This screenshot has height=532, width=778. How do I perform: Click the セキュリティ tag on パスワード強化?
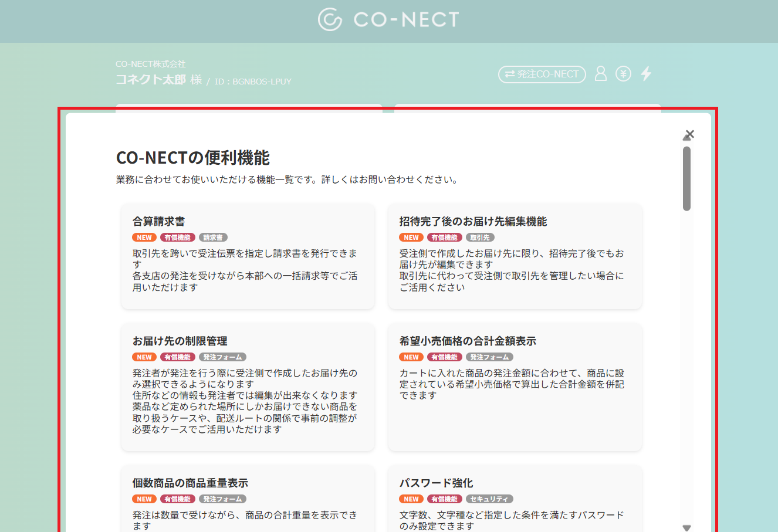[x=489, y=499]
